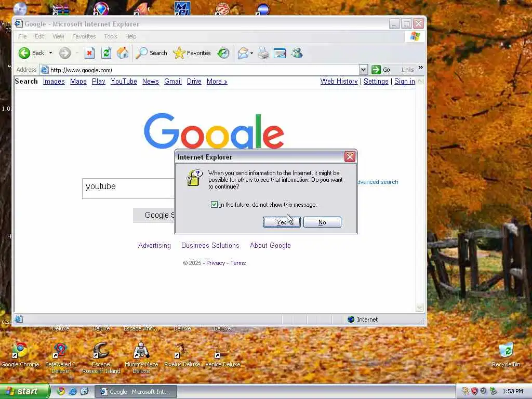Open the View menu
The height and width of the screenshot is (399, 532).
click(x=58, y=36)
